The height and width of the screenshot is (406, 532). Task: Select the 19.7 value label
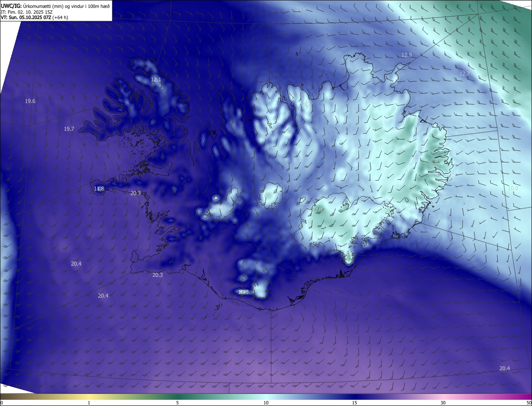click(69, 129)
